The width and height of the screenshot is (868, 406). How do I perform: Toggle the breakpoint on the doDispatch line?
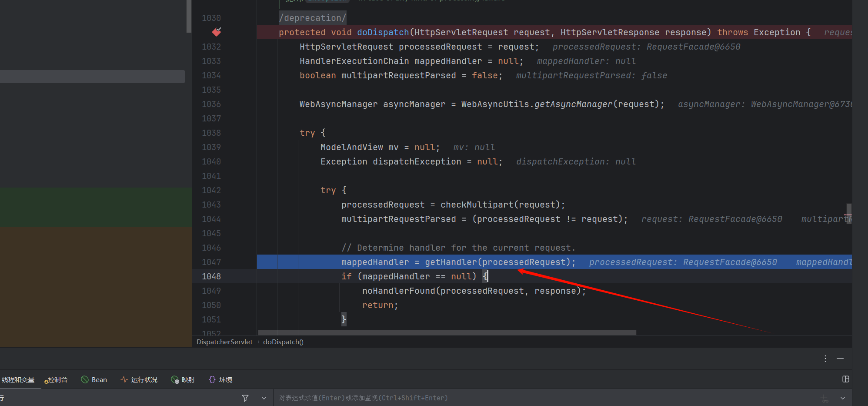[216, 32]
